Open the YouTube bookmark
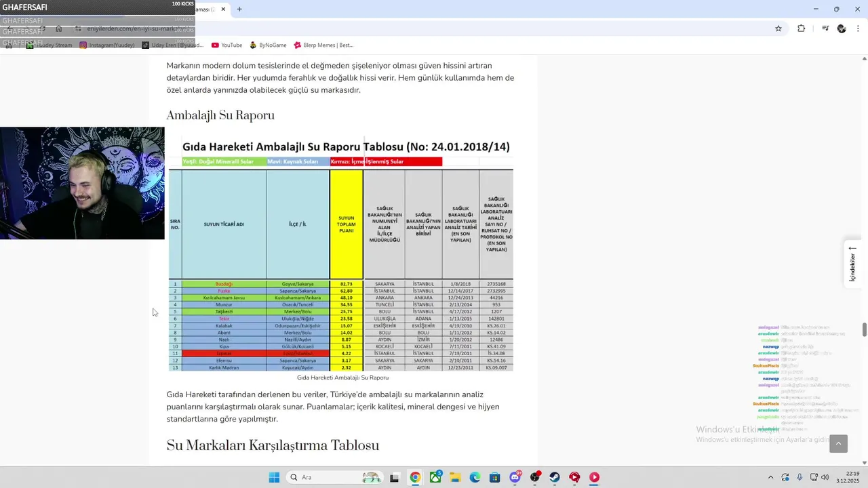The image size is (868, 488). coord(226,45)
